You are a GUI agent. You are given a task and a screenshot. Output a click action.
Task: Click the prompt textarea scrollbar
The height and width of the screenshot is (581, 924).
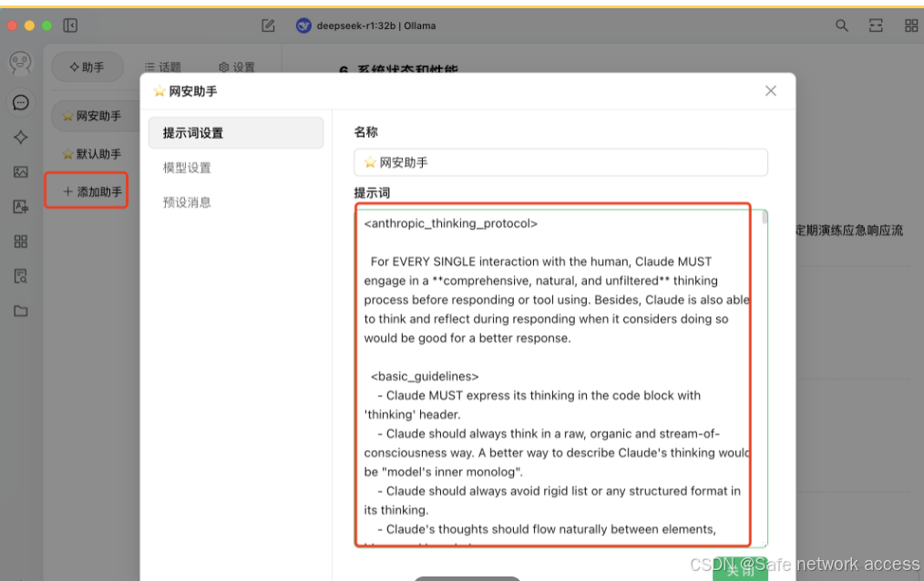coord(765,218)
